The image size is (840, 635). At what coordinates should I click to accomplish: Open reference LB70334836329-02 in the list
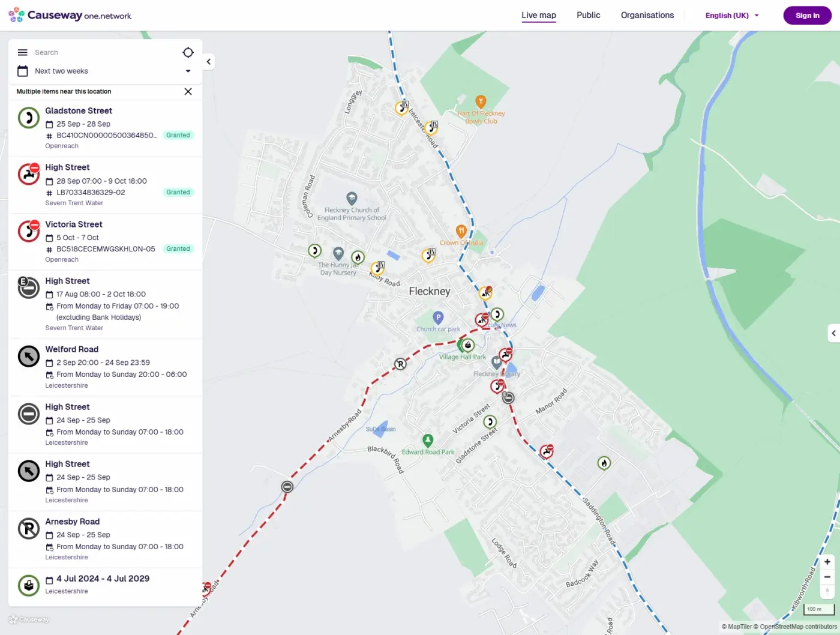click(x=91, y=193)
